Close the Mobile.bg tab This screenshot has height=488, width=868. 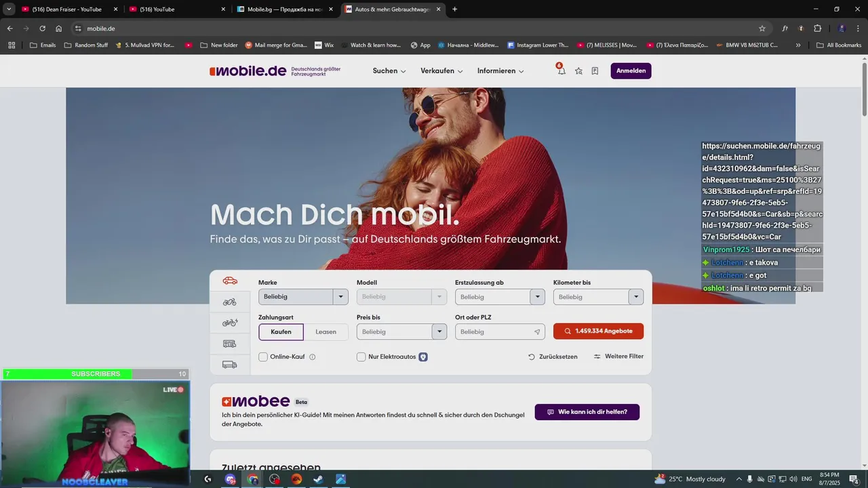(331, 9)
